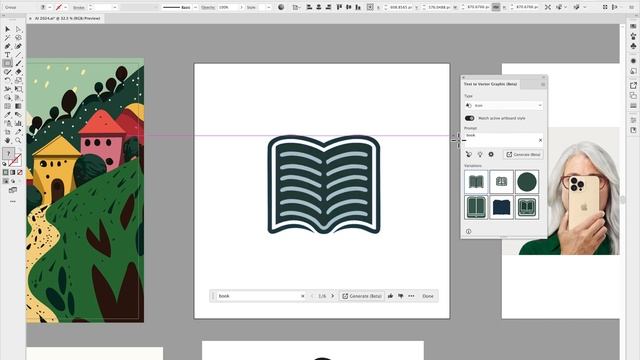Open more options ellipsis in task bar
Image resolution: width=640 pixels, height=360 pixels.
411,296
